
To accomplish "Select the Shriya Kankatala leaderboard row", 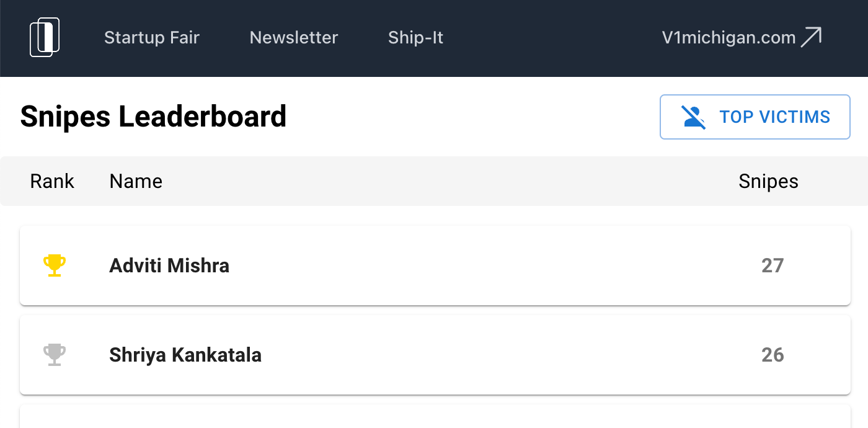I will click(x=435, y=355).
